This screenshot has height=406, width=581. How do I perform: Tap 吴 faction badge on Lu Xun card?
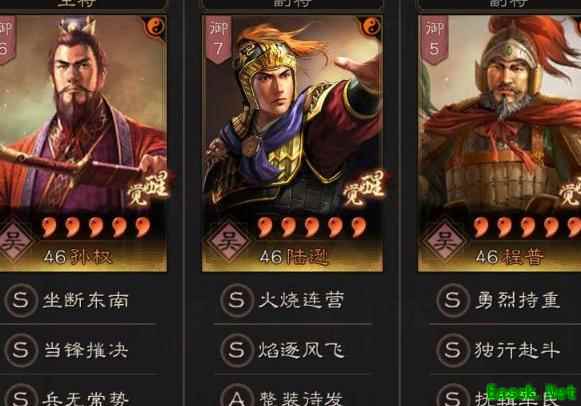click(228, 242)
